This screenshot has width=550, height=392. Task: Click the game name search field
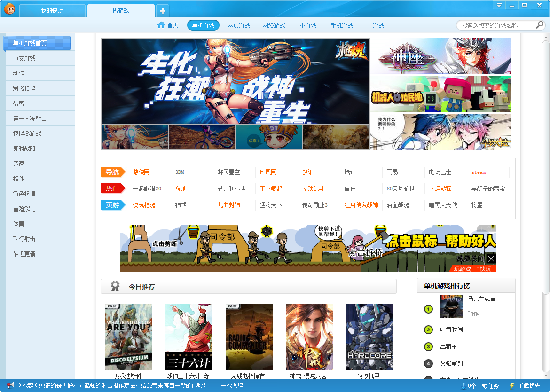click(x=496, y=25)
